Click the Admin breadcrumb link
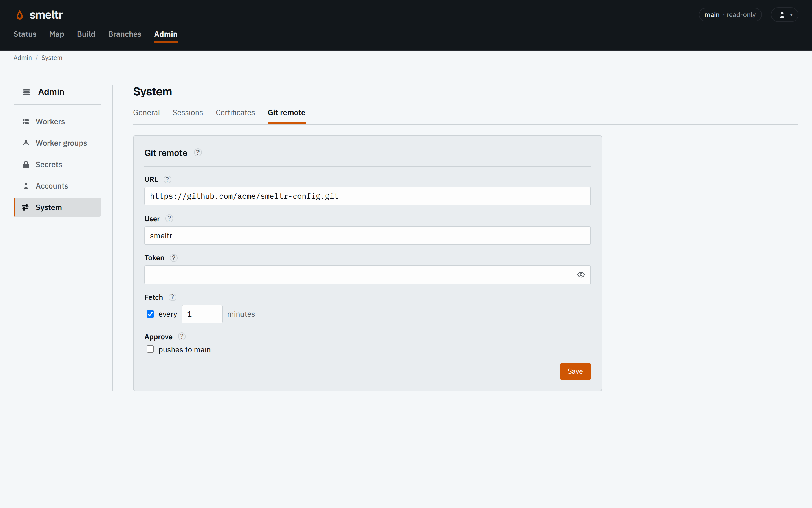The height and width of the screenshot is (508, 812). tap(23, 58)
